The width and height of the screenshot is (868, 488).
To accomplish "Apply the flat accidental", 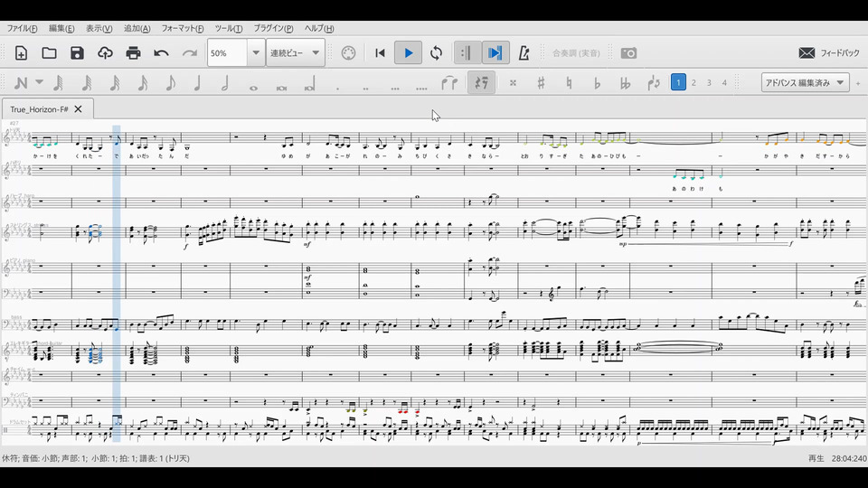I will 597,83.
